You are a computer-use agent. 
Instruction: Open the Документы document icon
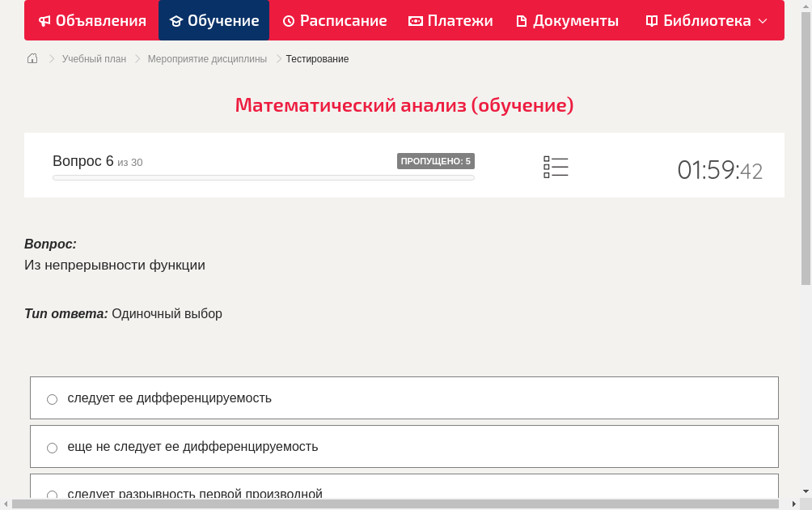(x=523, y=20)
